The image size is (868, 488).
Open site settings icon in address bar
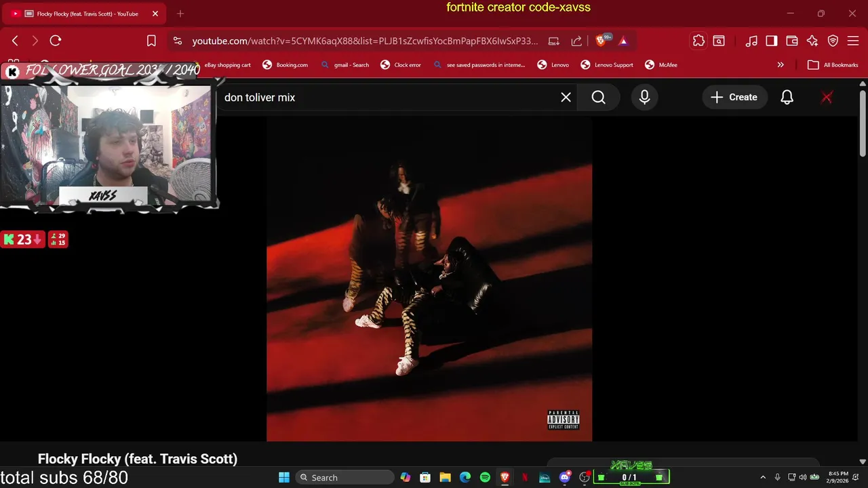pos(178,41)
